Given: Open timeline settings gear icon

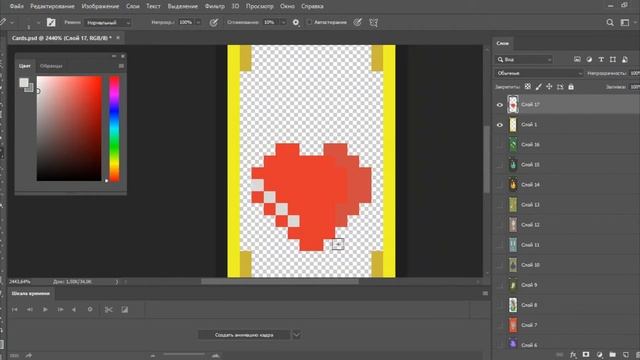Looking at the screenshot, I should pyautogui.click(x=90, y=310).
